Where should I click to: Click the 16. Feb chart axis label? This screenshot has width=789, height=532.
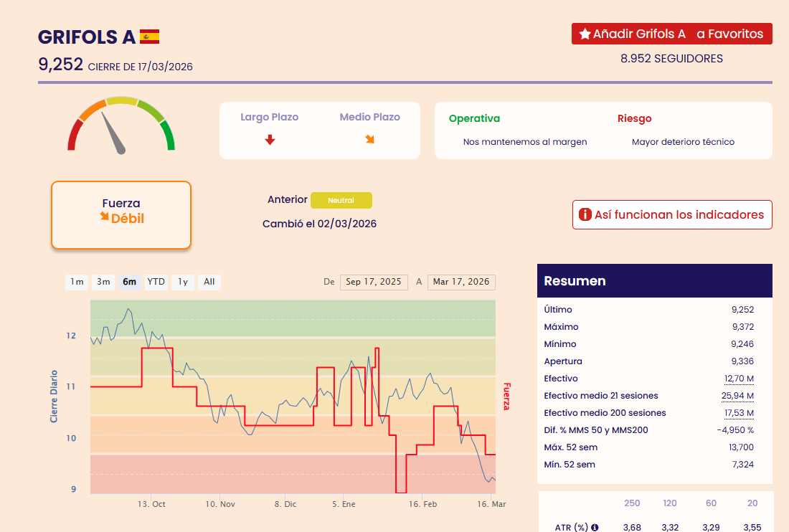pos(422,504)
